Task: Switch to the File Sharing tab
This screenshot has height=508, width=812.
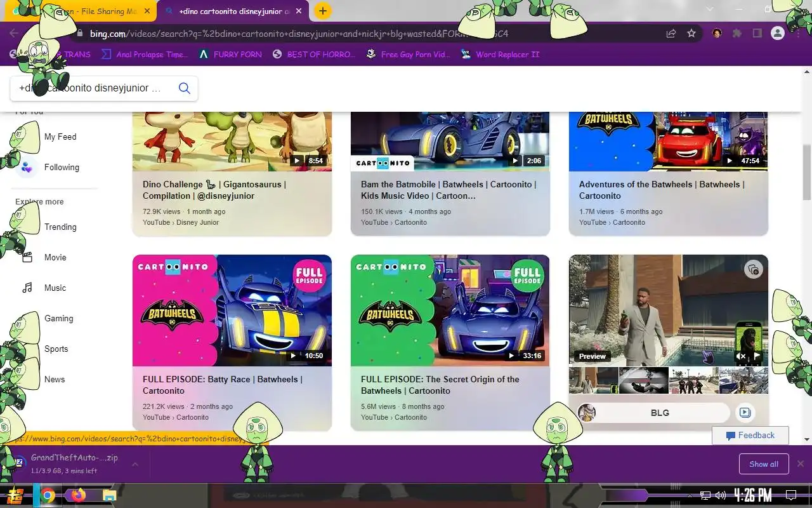Action: tap(80, 11)
